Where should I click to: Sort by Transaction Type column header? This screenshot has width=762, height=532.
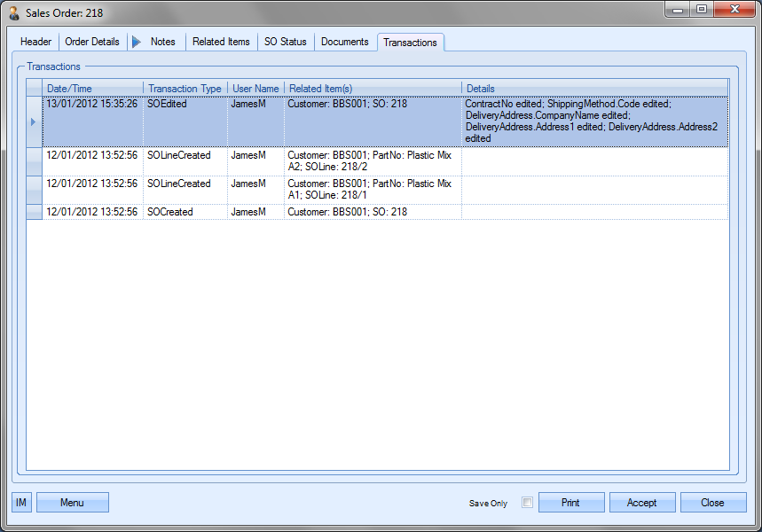click(x=185, y=89)
